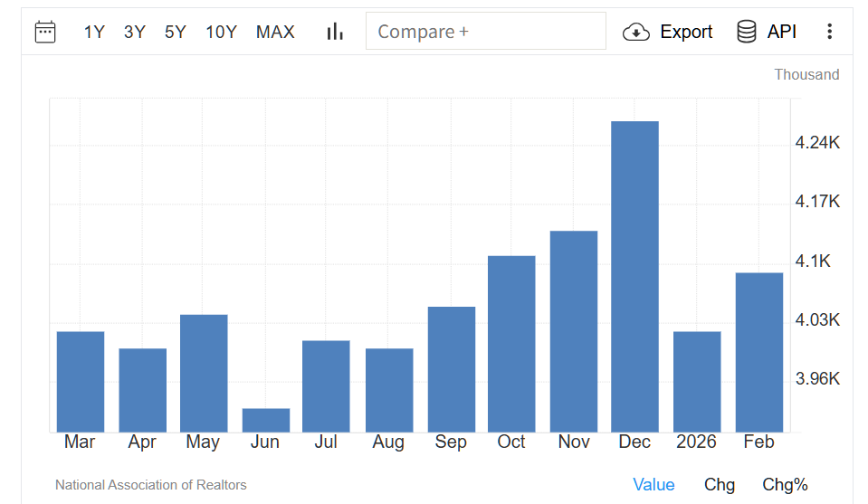The image size is (868, 504).
Task: Open National Association of Realtors source link
Action: pos(150,485)
